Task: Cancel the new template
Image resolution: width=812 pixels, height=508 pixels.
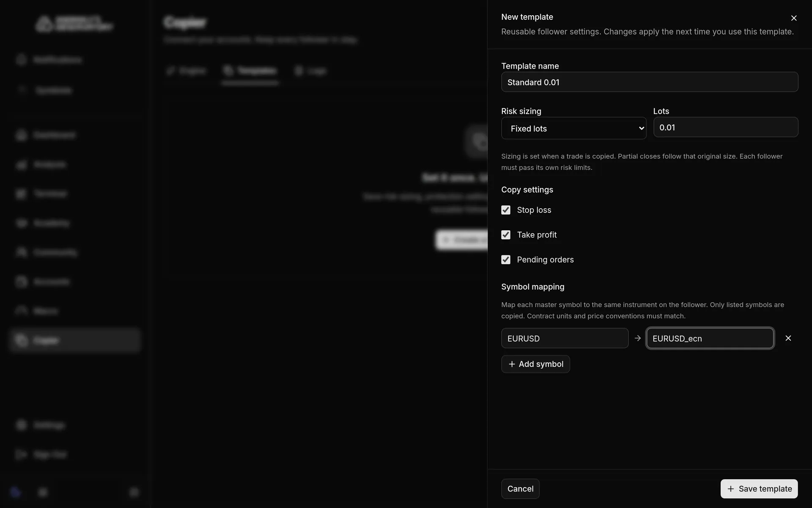Action: coord(520,489)
